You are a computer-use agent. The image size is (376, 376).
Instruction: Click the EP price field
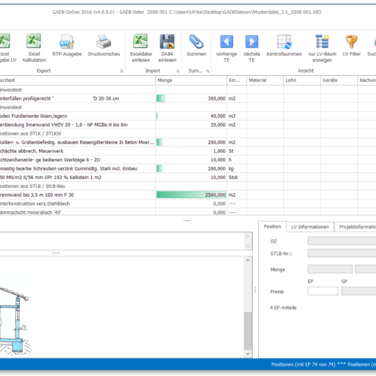[323, 291]
